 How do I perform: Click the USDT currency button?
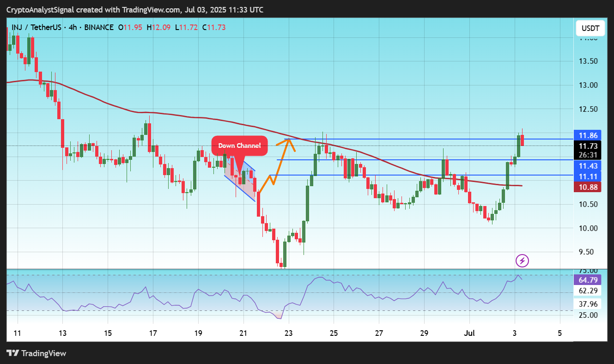click(x=590, y=29)
